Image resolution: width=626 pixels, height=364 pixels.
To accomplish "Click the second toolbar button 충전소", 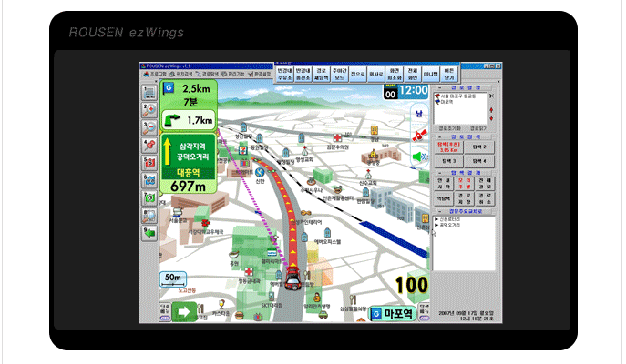I will coord(303,74).
